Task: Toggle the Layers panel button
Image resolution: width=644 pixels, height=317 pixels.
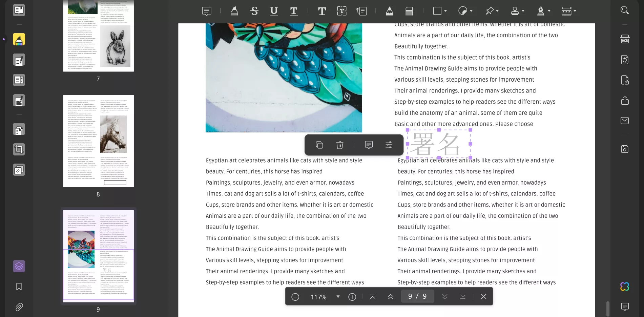Action: pos(19,266)
